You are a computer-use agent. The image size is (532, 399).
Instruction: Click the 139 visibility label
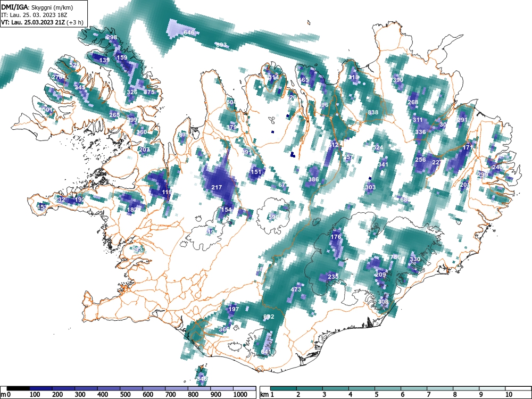pyautogui.click(x=104, y=60)
